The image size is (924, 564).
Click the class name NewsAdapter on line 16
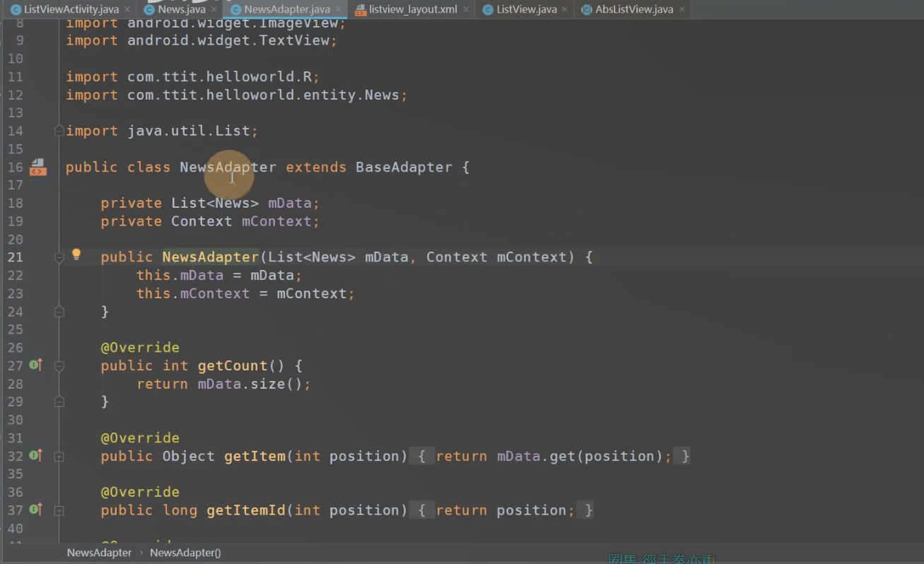228,168
